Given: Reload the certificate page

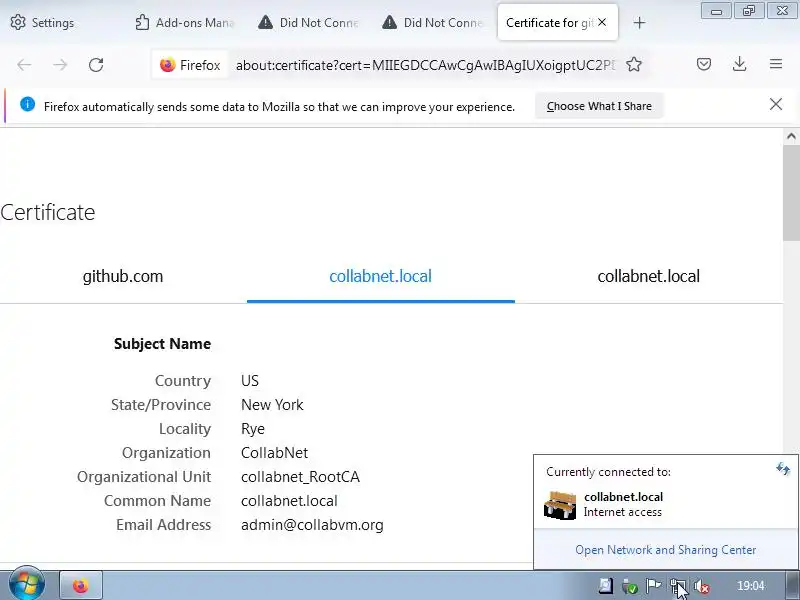Looking at the screenshot, I should pos(96,65).
